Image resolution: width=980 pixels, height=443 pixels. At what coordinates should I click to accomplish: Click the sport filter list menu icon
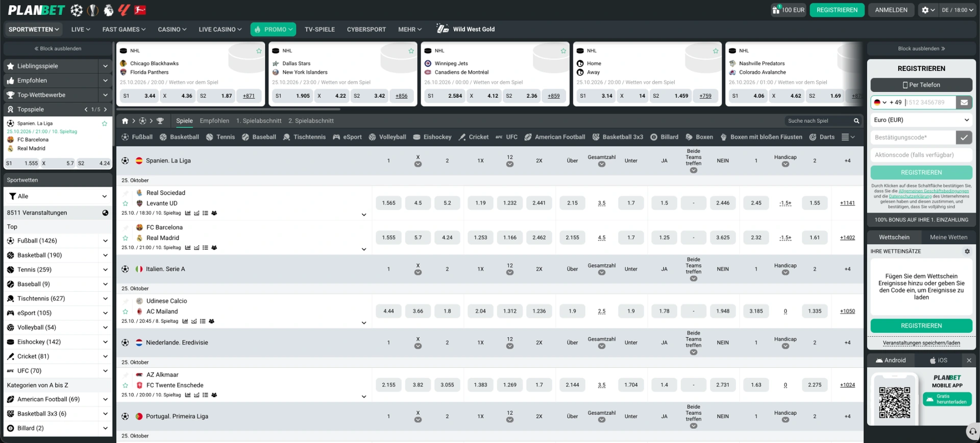point(848,137)
